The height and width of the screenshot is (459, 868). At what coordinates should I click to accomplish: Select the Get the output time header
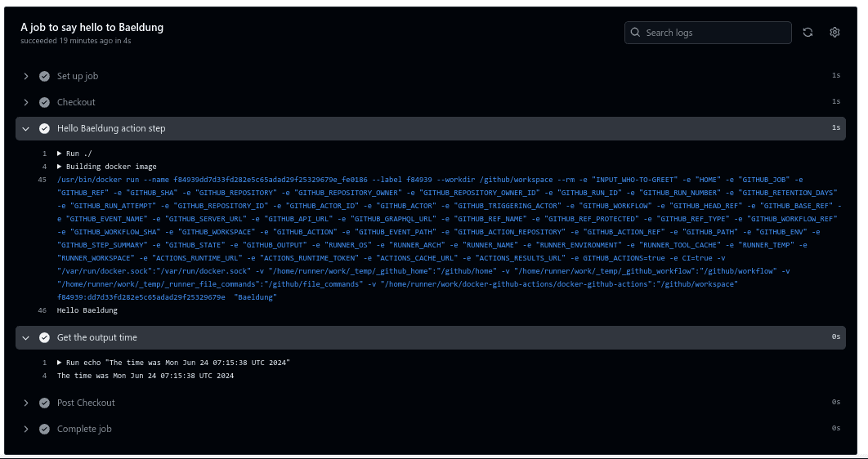click(x=431, y=337)
